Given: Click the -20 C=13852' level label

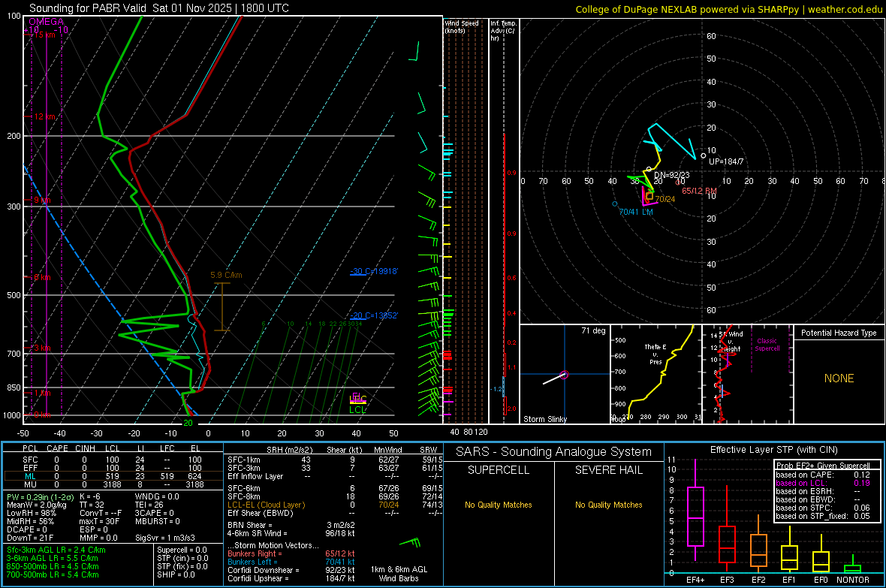Looking at the screenshot, I should click(x=374, y=315).
